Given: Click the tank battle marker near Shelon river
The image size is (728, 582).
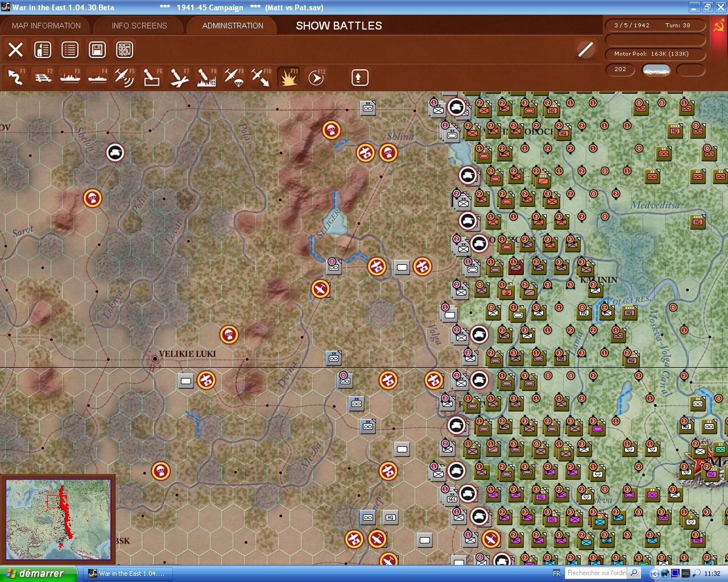Looking at the screenshot, I should pyautogui.click(x=115, y=152).
